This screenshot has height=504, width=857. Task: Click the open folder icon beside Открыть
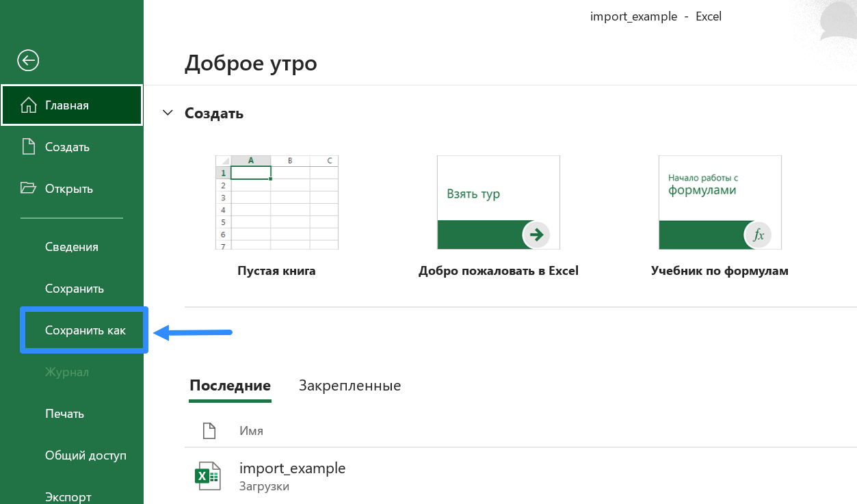tap(28, 188)
